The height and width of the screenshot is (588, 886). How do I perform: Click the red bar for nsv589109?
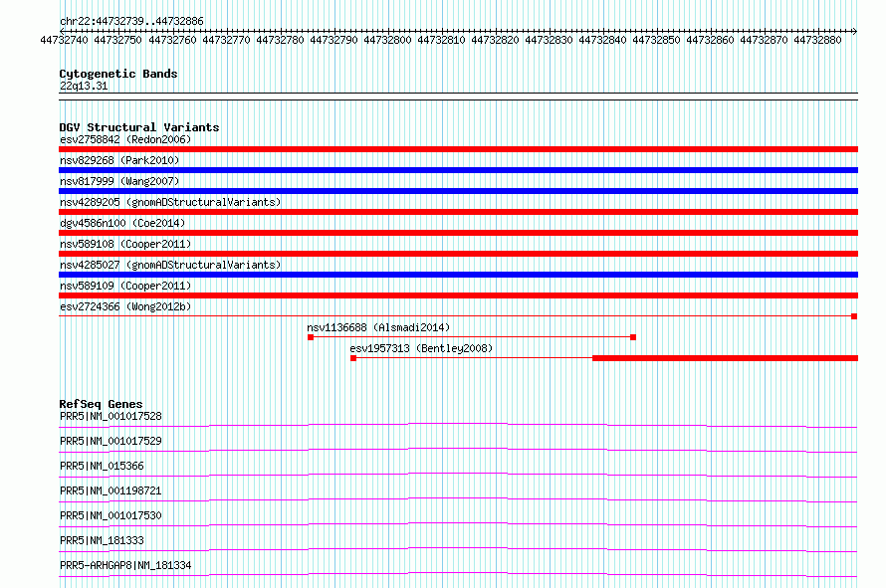pos(458,295)
